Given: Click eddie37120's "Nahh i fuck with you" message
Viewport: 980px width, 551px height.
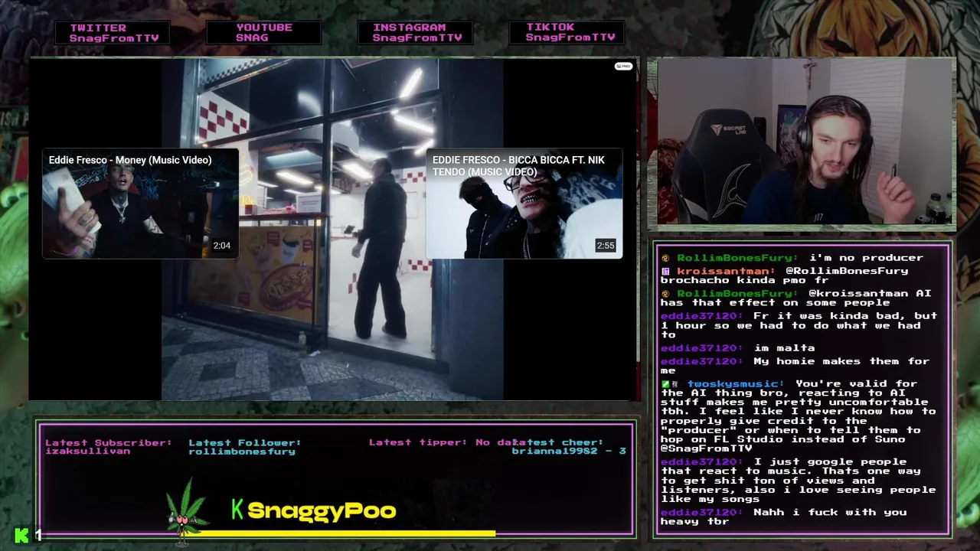Looking at the screenshot, I should click(x=783, y=517).
